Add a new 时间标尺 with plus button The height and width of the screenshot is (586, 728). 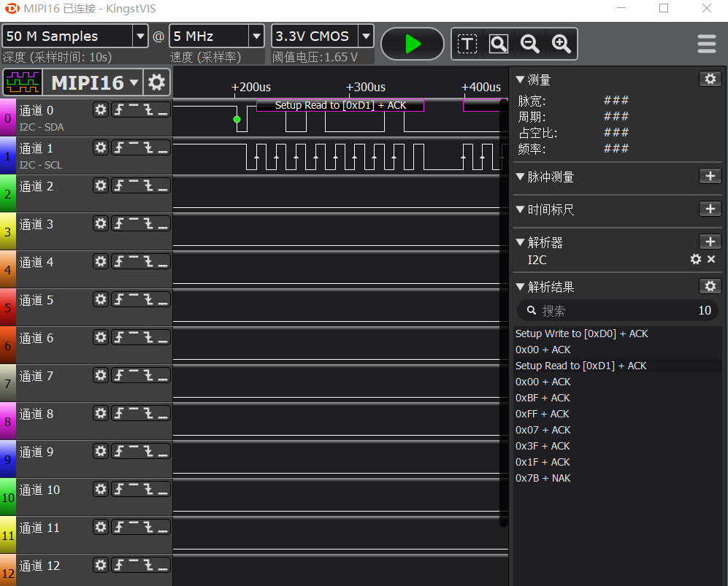pos(710,209)
